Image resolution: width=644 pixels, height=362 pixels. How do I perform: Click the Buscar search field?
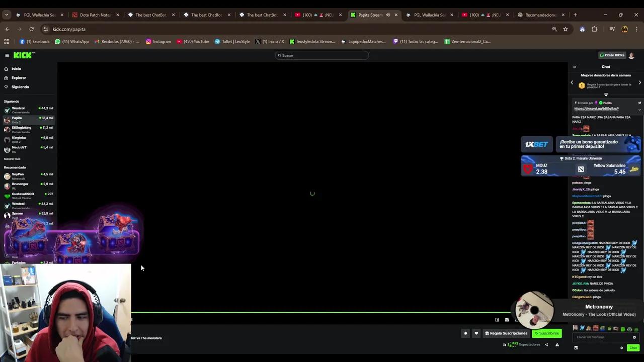tap(322, 55)
